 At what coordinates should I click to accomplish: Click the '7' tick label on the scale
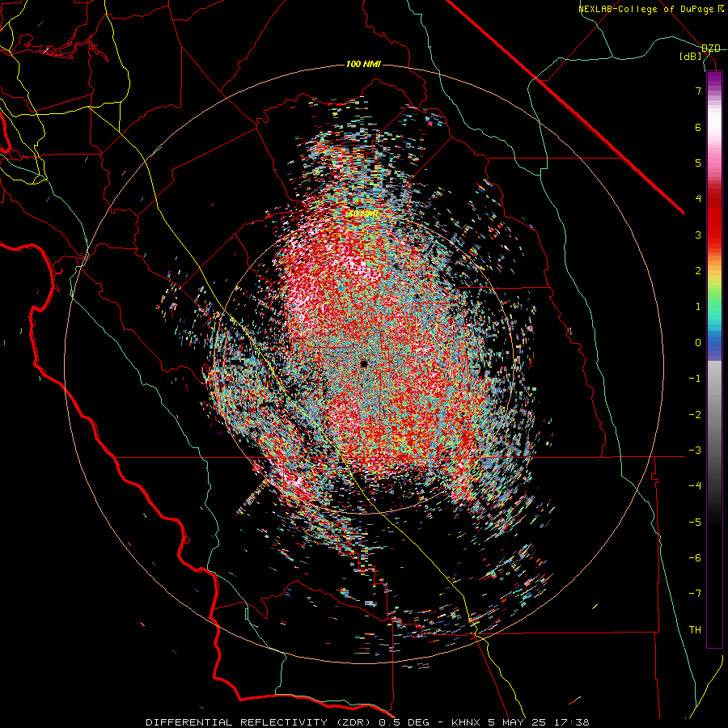coord(698,91)
